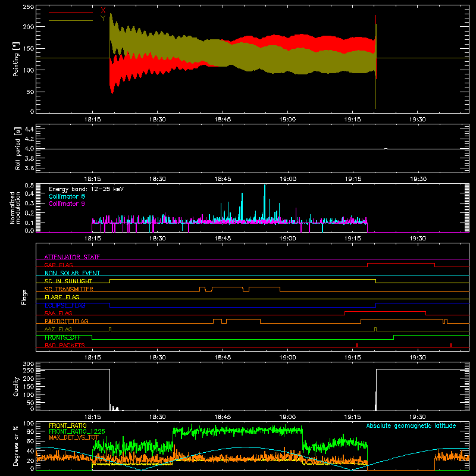Select the olive A4Z_FLAG label

click(58, 329)
